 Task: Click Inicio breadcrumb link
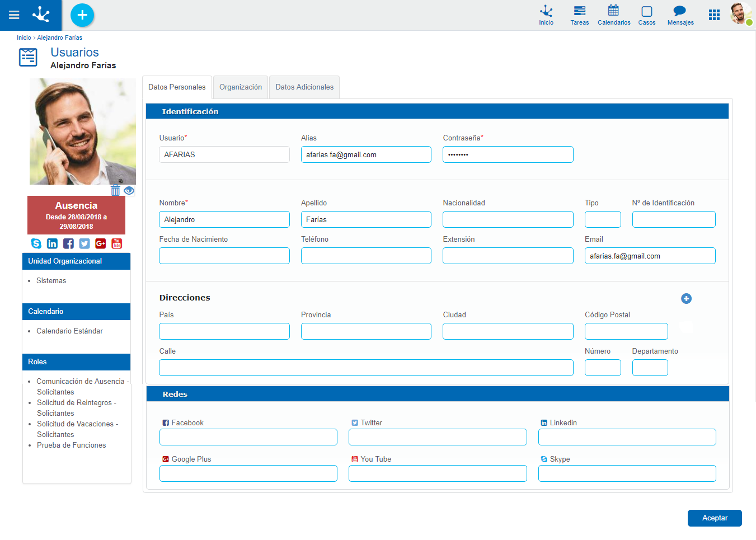(x=24, y=37)
